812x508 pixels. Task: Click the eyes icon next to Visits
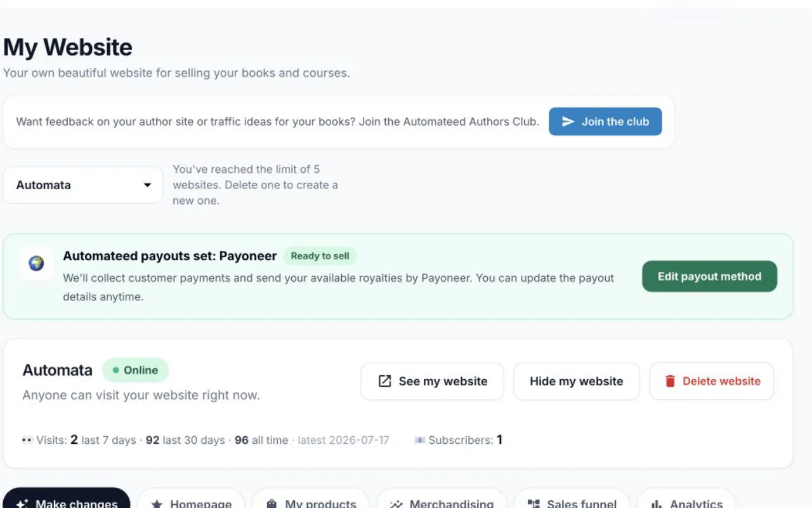27,440
